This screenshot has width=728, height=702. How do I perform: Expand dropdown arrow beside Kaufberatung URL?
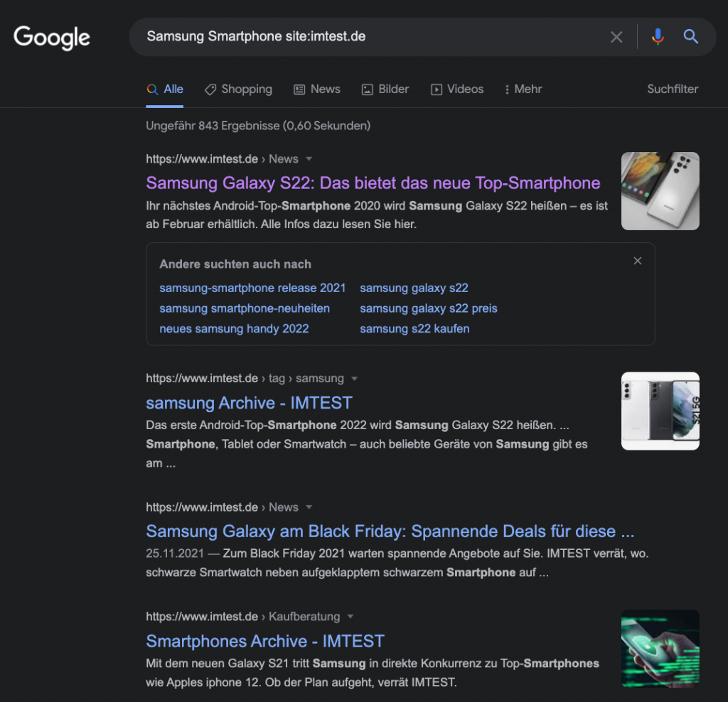tap(350, 617)
